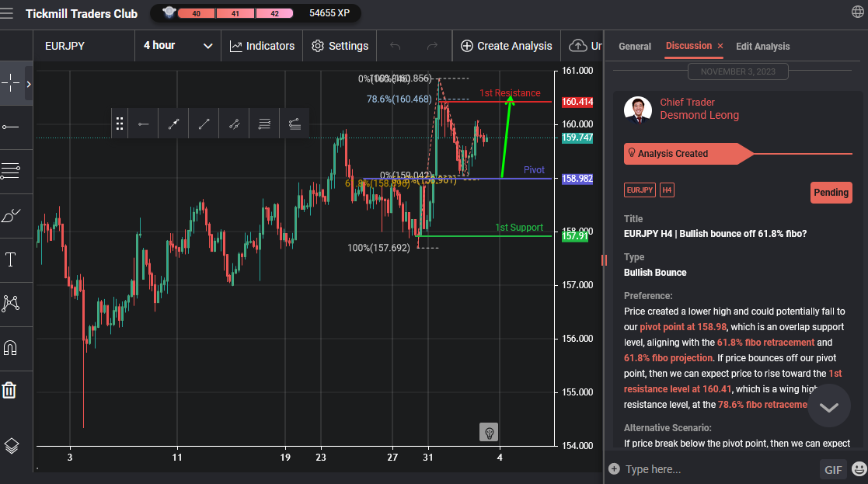Click the analysis title about 61.8% fibo

click(x=715, y=233)
